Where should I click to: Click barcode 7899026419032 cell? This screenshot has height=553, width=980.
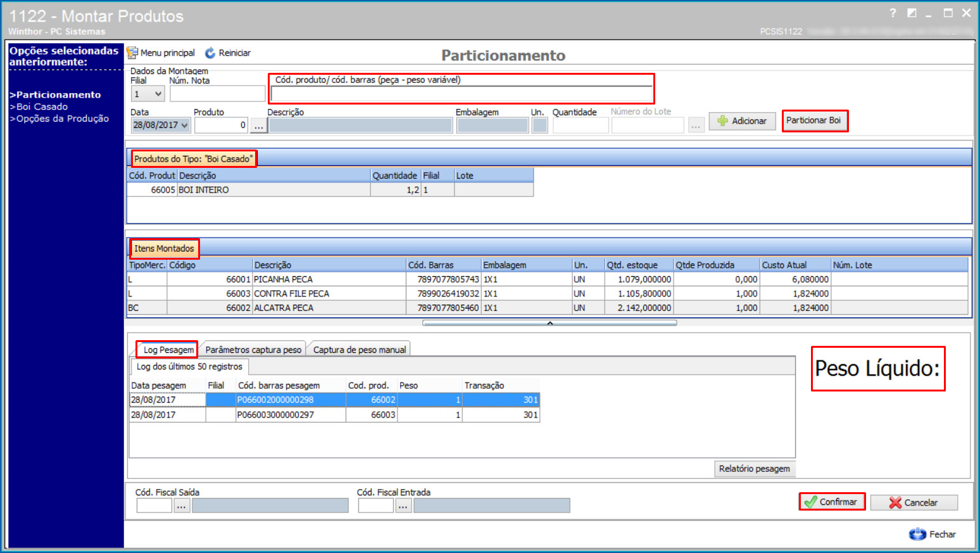444,294
